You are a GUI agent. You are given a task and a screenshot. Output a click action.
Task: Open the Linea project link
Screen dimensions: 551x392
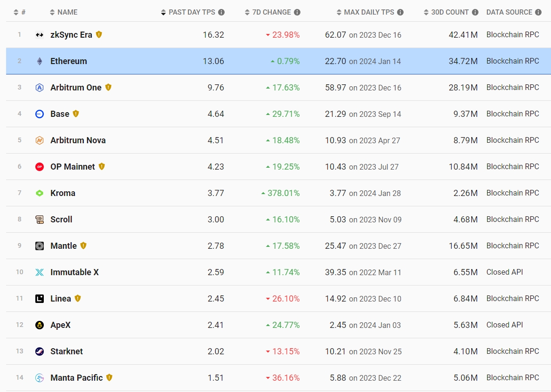[x=61, y=299]
